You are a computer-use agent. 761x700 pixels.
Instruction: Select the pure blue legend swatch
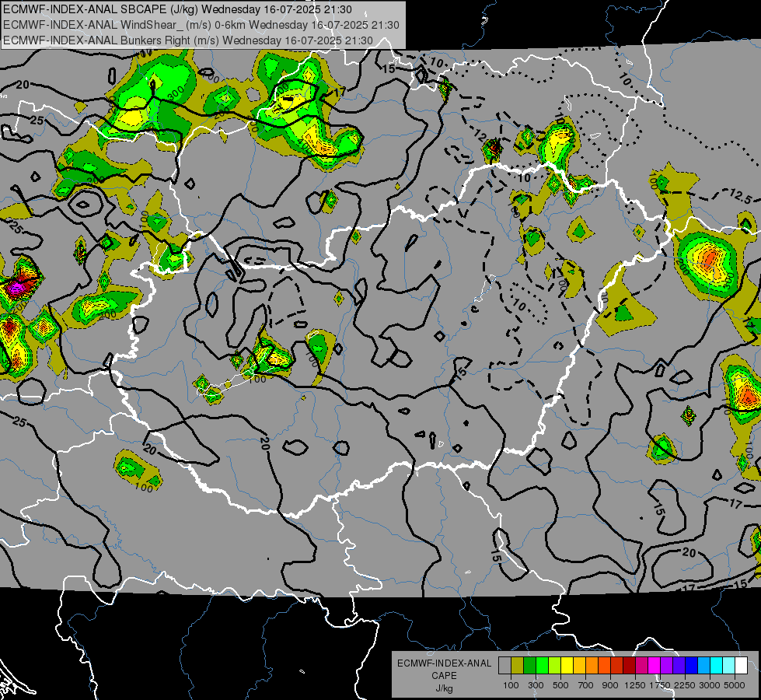[x=692, y=665]
